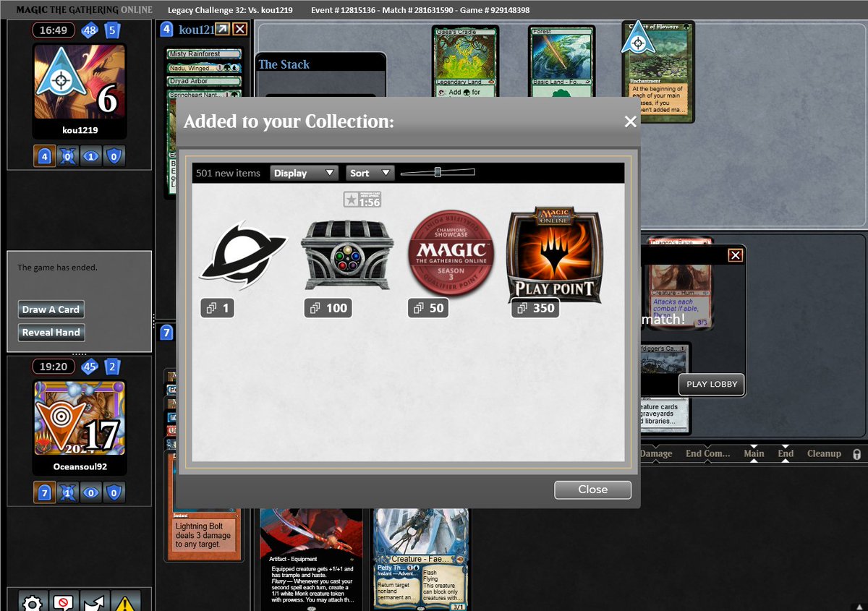Click kou1219's card-count icon showing 5
The width and height of the screenshot is (868, 611).
[x=112, y=30]
